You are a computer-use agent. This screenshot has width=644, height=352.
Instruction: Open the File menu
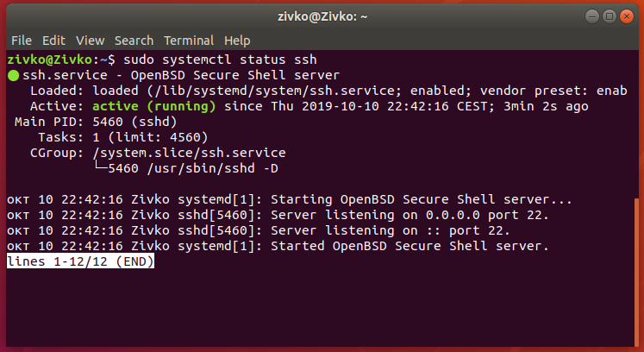[22, 41]
